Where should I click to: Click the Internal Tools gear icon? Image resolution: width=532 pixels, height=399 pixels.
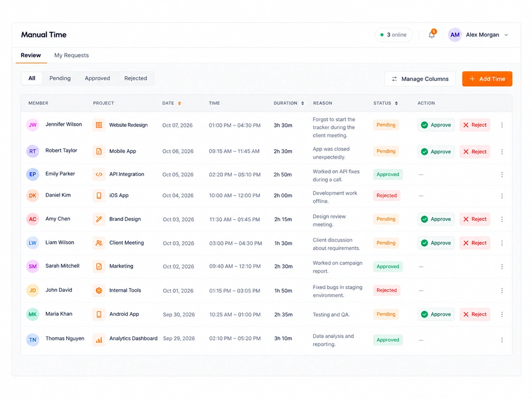(99, 290)
